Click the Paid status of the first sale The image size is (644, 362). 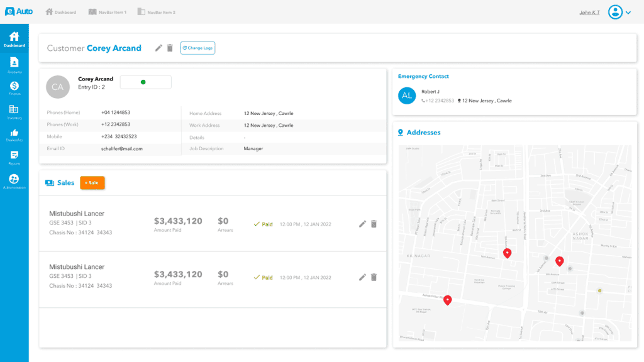264,224
